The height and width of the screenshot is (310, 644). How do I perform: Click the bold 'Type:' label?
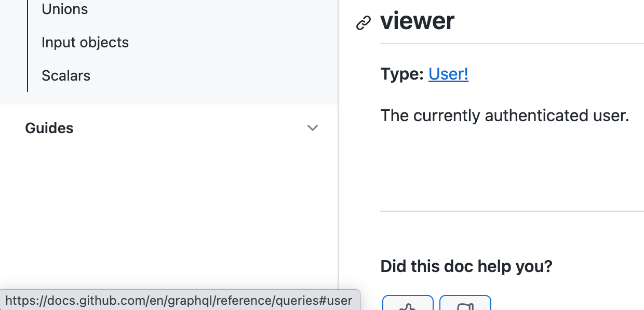click(403, 74)
